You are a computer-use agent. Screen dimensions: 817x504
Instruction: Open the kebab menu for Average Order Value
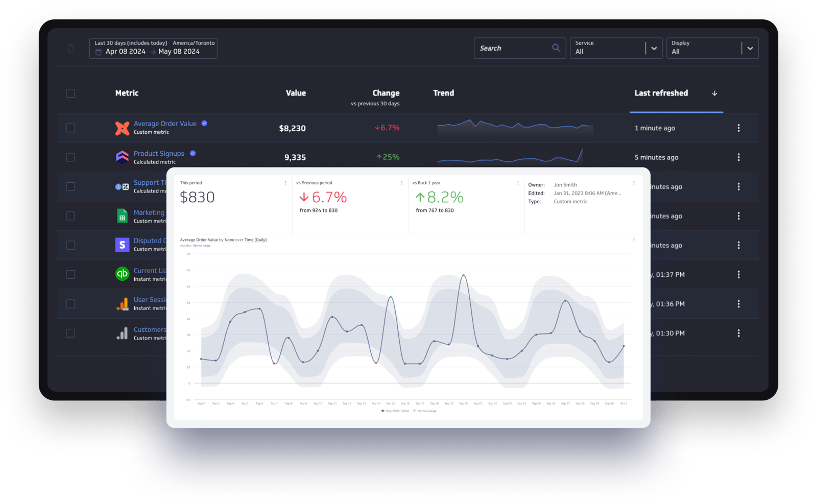pyautogui.click(x=738, y=128)
